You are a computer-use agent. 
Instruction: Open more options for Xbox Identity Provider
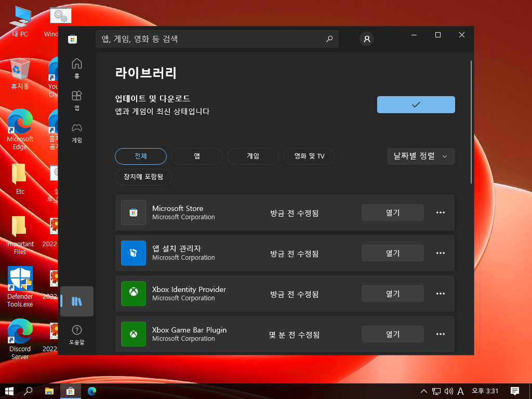tap(441, 294)
